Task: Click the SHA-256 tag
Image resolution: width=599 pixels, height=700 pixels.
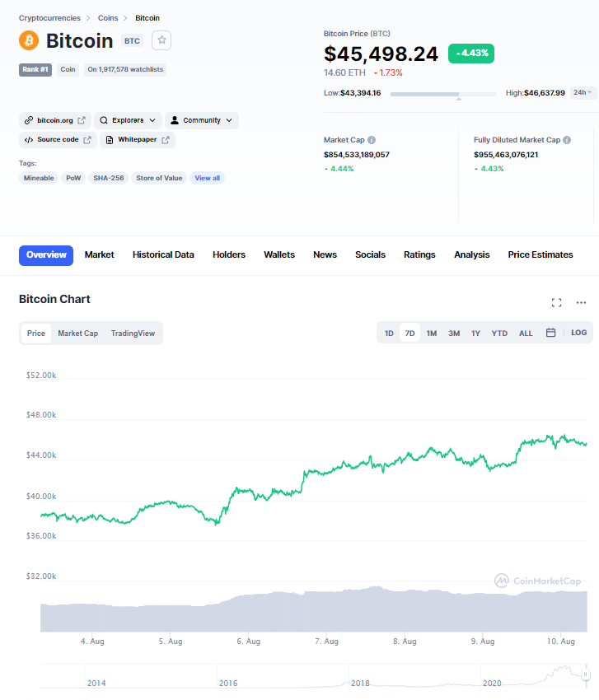Action: 108,178
